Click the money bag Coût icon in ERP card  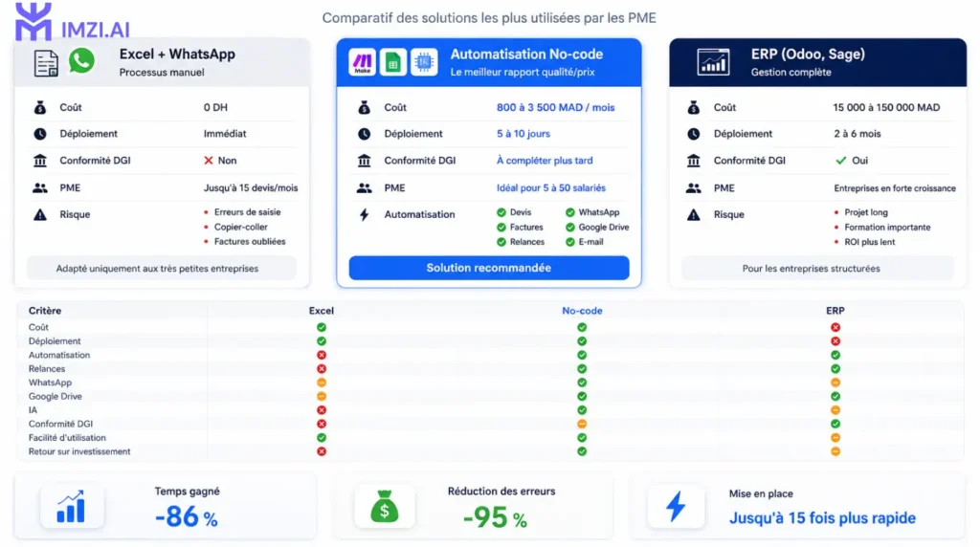[x=694, y=107]
